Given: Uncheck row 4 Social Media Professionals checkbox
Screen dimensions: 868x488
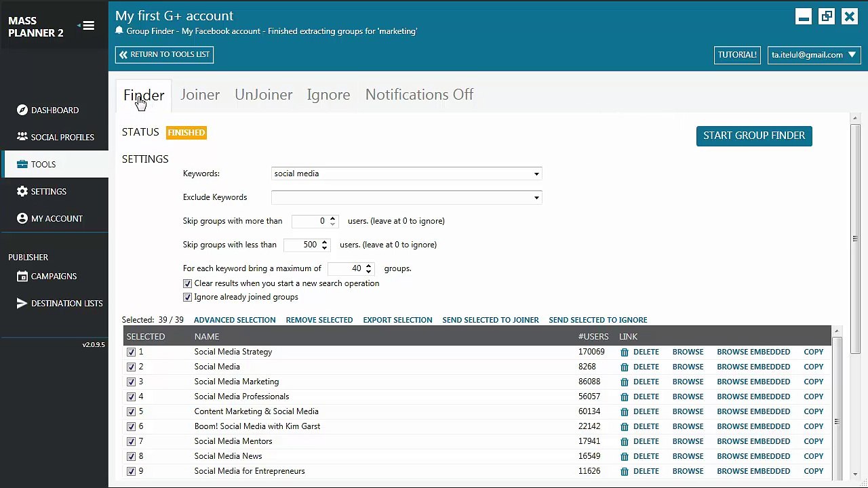Looking at the screenshot, I should click(x=131, y=396).
